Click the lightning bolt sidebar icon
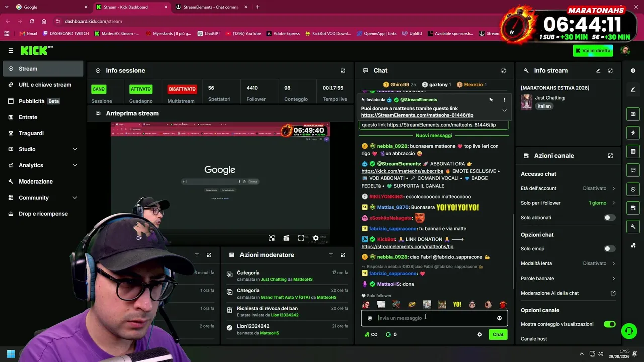The height and width of the screenshot is (362, 644). click(633, 133)
